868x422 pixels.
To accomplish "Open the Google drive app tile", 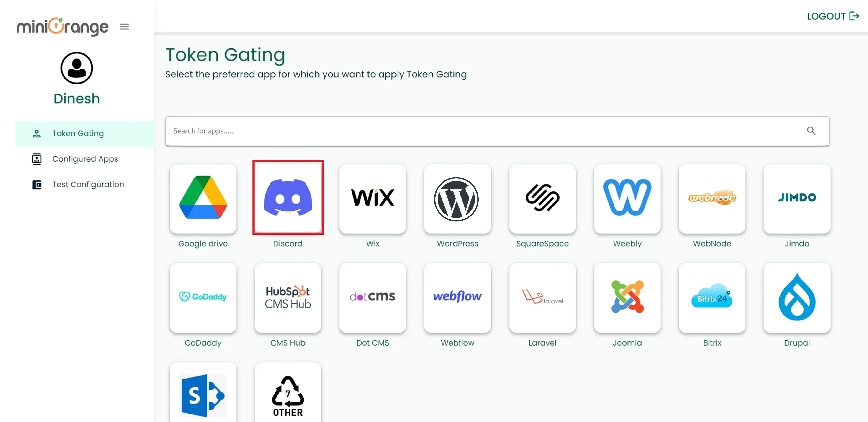I will [x=203, y=198].
